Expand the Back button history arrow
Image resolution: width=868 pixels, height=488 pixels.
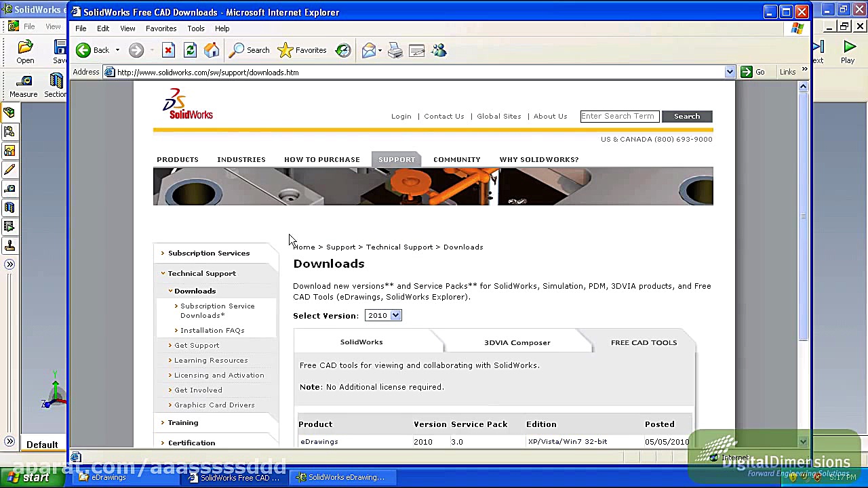click(x=119, y=50)
